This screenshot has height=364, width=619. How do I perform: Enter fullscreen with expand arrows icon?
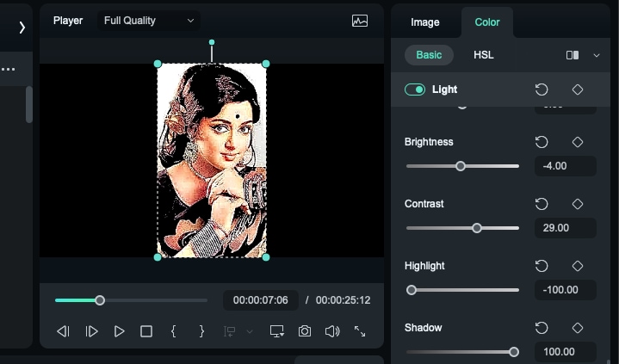click(x=360, y=331)
